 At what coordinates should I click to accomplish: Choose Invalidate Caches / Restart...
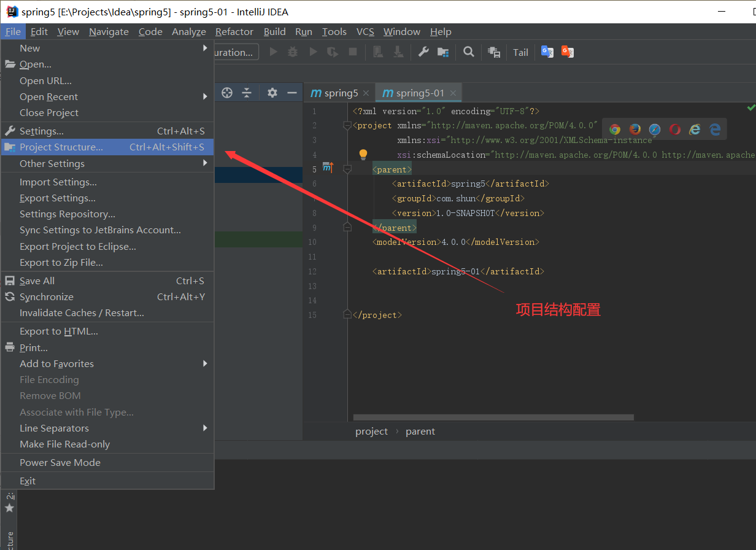107,312
